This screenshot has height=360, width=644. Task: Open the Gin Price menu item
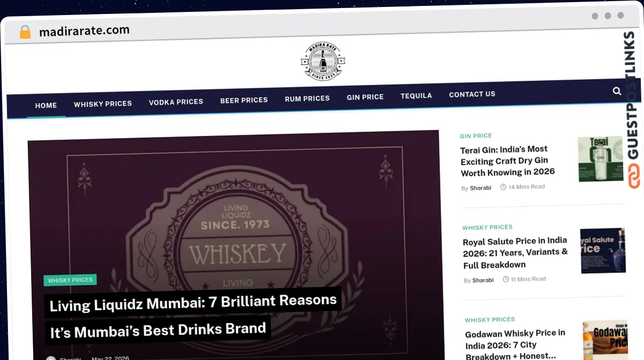tap(365, 97)
